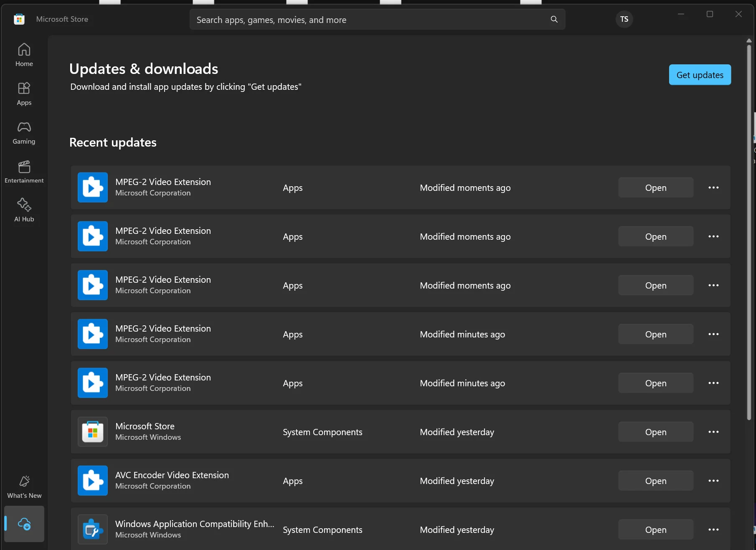Click the "Recent updates" heading
Screen dimensions: 756x550
(113, 142)
